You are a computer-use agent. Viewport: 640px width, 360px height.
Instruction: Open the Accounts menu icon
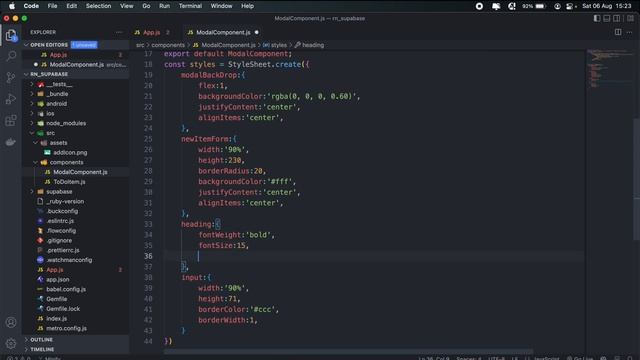tap(11, 322)
